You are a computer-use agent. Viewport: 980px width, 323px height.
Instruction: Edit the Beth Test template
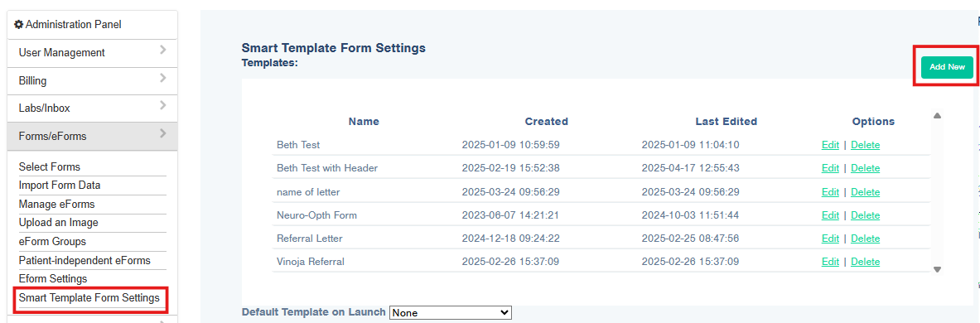click(x=830, y=145)
